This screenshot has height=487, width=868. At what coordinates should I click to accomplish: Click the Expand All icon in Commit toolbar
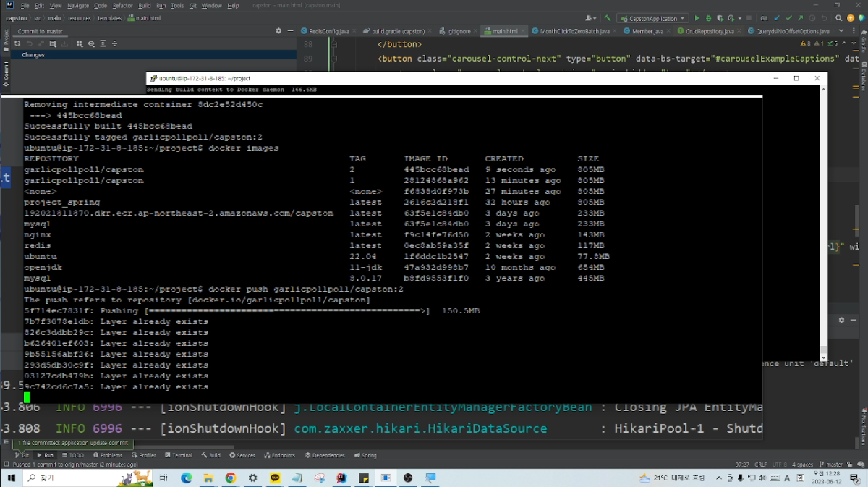(x=103, y=43)
